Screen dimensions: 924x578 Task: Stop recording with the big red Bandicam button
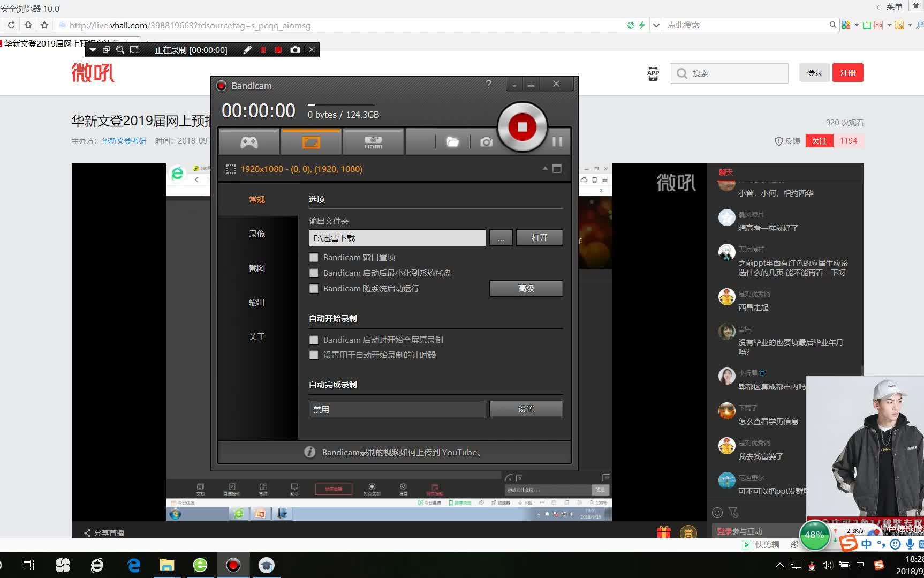click(522, 127)
